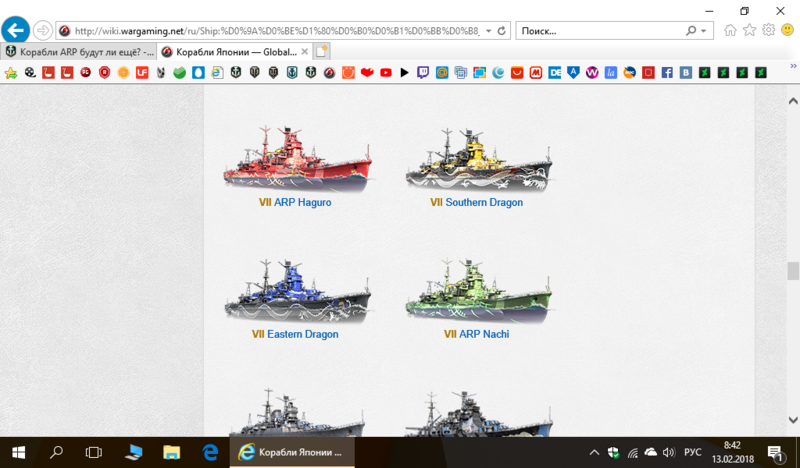Open the blue 'la' bookmark
The width and height of the screenshot is (800, 468).
pos(611,73)
